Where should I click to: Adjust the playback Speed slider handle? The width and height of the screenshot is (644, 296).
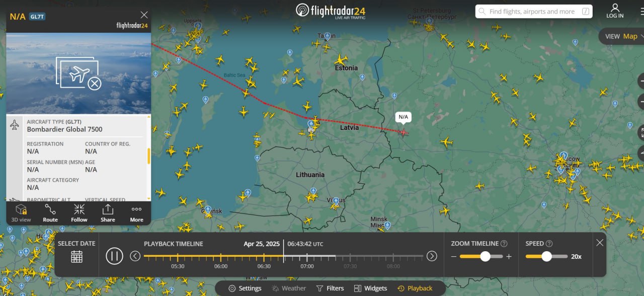(547, 256)
